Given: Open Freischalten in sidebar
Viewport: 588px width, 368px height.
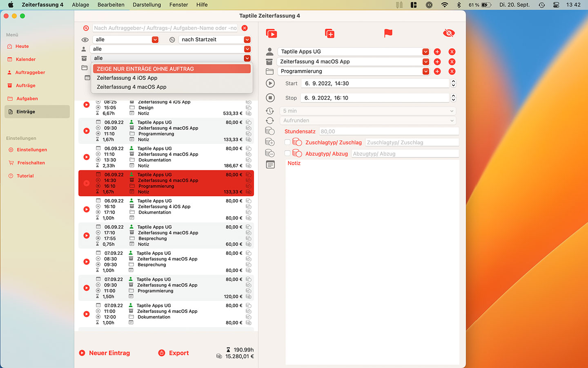Looking at the screenshot, I should [x=37, y=163].
